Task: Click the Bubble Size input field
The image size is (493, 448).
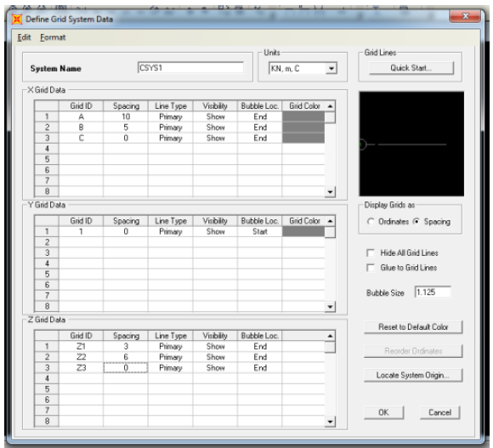Action: tap(433, 292)
